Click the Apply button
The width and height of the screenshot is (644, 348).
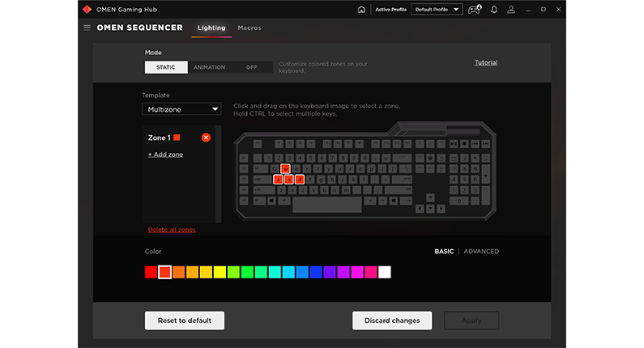471,320
